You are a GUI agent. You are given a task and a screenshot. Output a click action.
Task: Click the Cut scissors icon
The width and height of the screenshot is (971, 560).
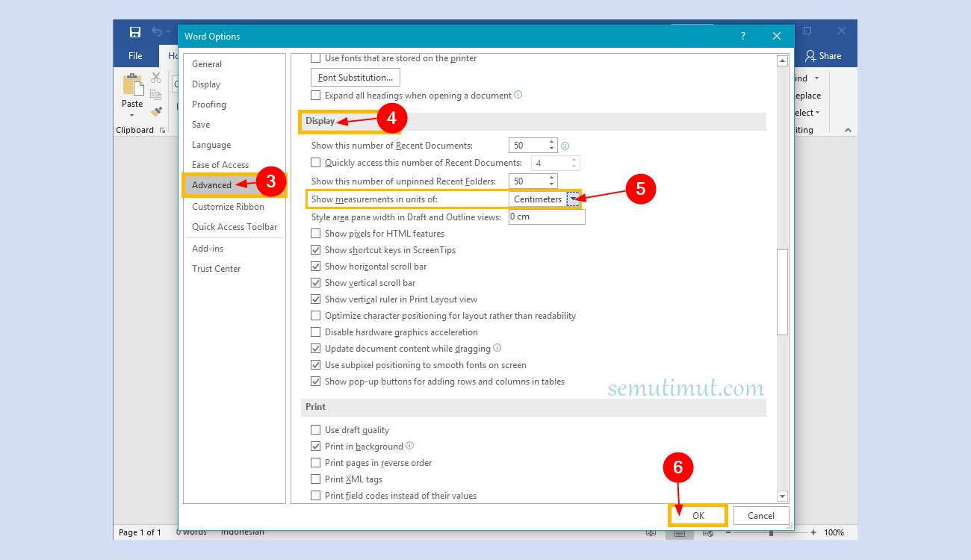156,77
